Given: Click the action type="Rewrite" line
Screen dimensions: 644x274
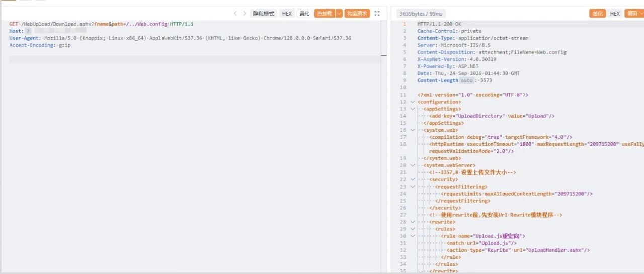Looking at the screenshot, I should 518,250.
